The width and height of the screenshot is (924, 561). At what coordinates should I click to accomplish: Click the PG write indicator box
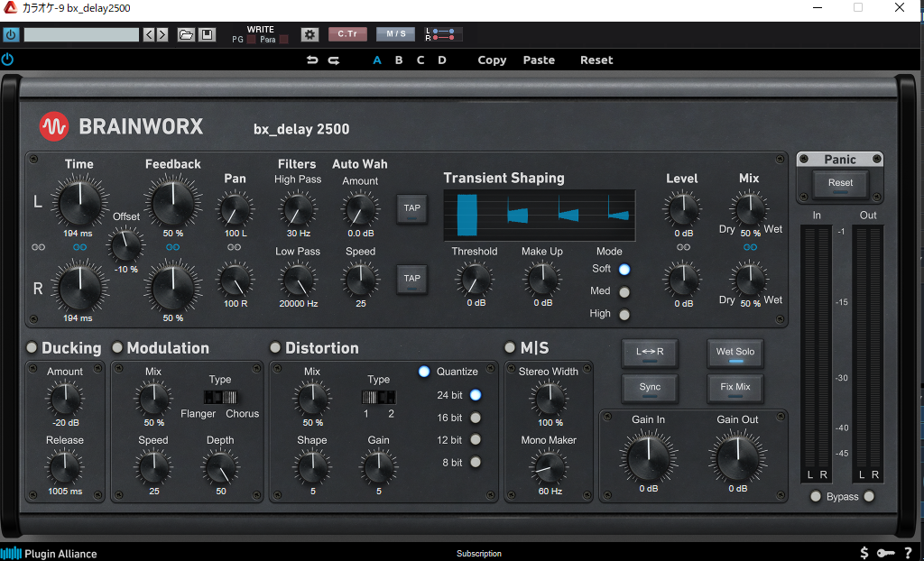click(x=251, y=40)
